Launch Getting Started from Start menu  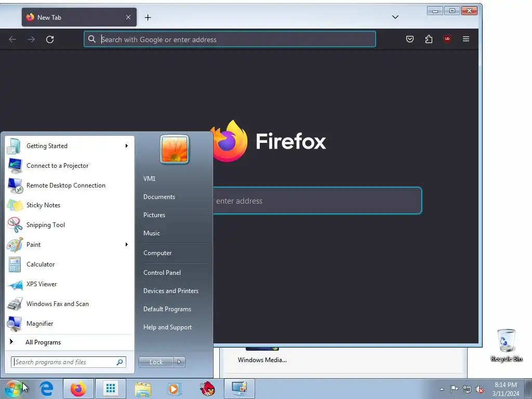(69, 146)
